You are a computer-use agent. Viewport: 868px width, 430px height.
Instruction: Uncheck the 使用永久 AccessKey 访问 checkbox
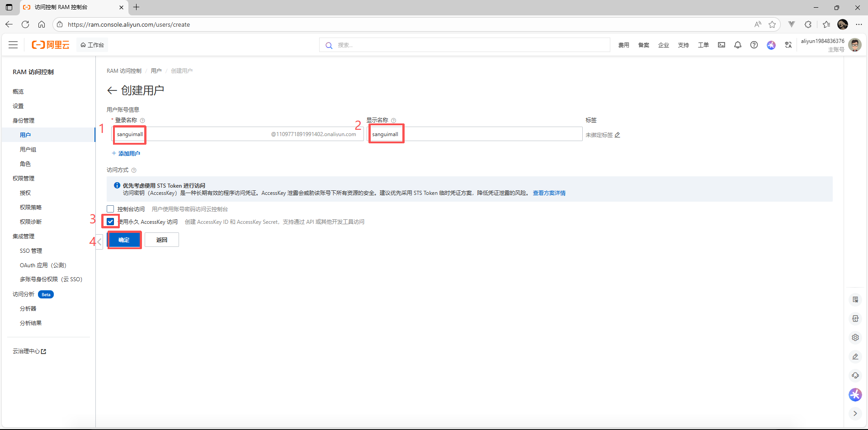110,221
